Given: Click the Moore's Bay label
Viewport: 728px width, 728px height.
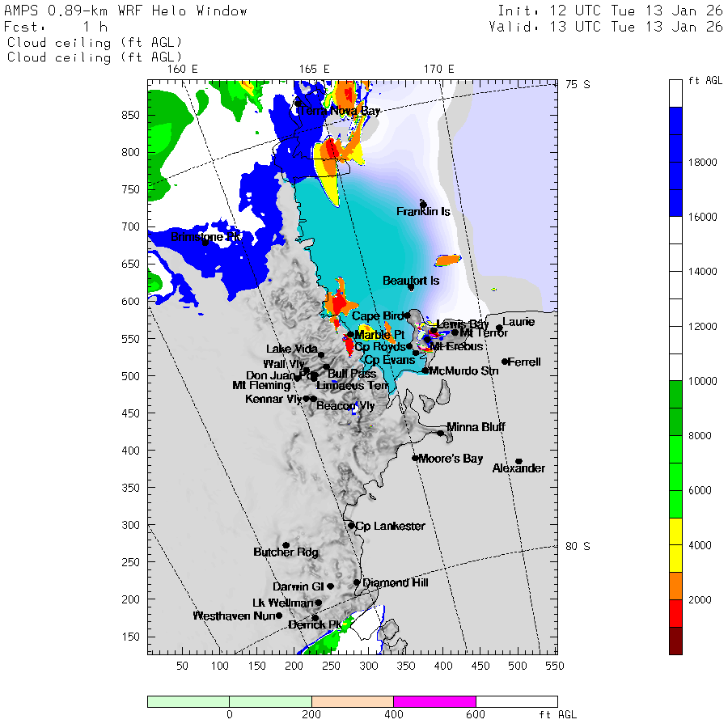Looking at the screenshot, I should coord(451,459).
